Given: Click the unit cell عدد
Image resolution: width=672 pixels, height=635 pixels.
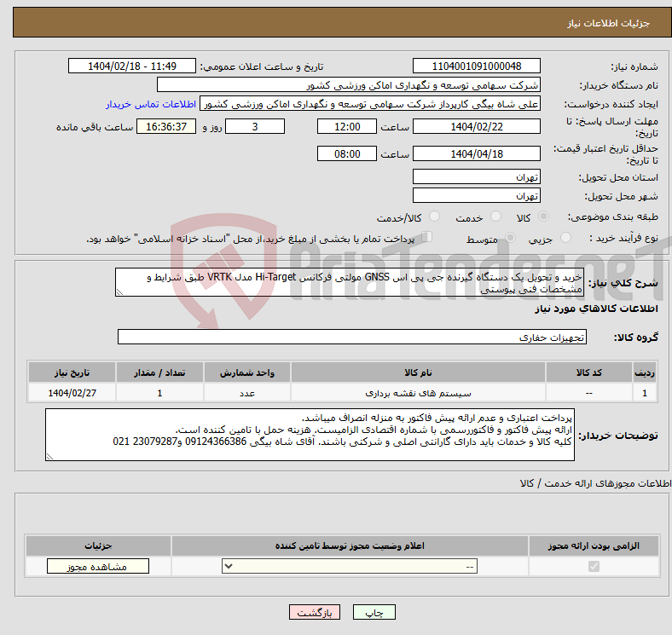Looking at the screenshot, I should coord(247,392).
